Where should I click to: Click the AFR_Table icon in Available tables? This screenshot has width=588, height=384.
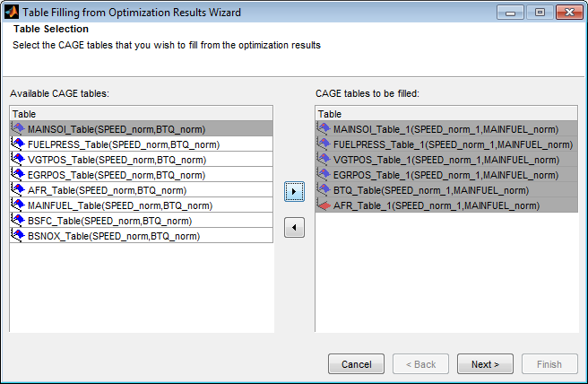pos(18,190)
